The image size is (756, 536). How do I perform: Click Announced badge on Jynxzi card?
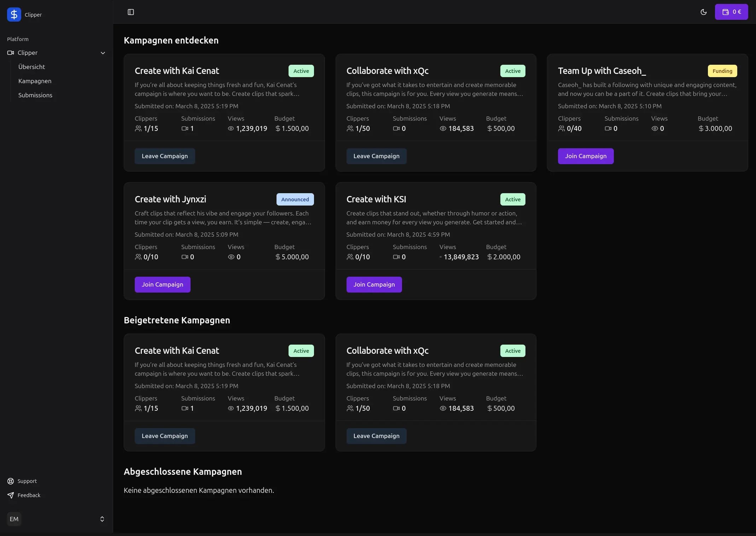295,200
